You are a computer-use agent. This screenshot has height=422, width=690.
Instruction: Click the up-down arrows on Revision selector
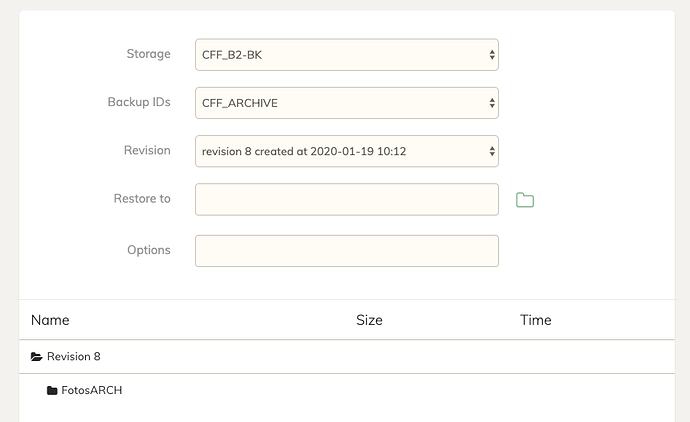[x=492, y=151]
